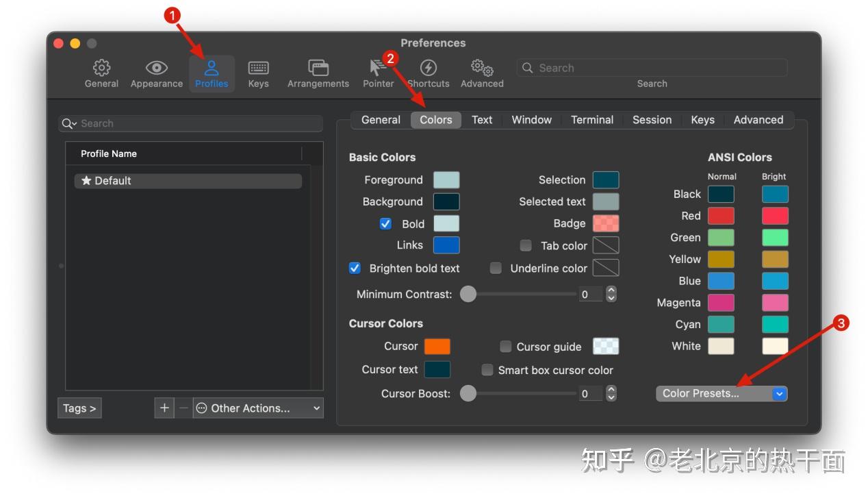Open the Foreground color swatch
Viewport: 868px width, 496px height.
[448, 179]
